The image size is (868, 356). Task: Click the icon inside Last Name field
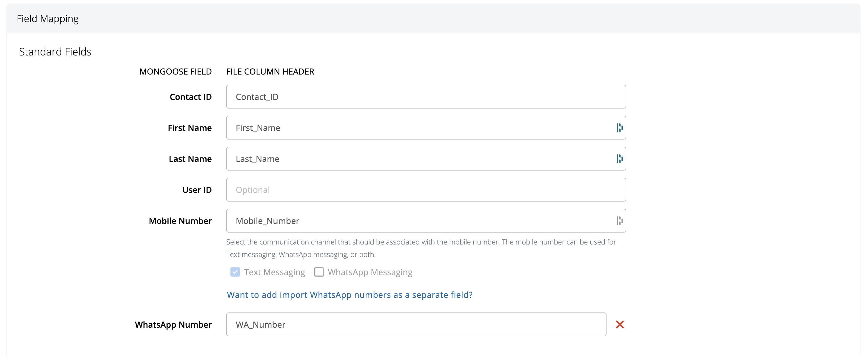(x=619, y=159)
